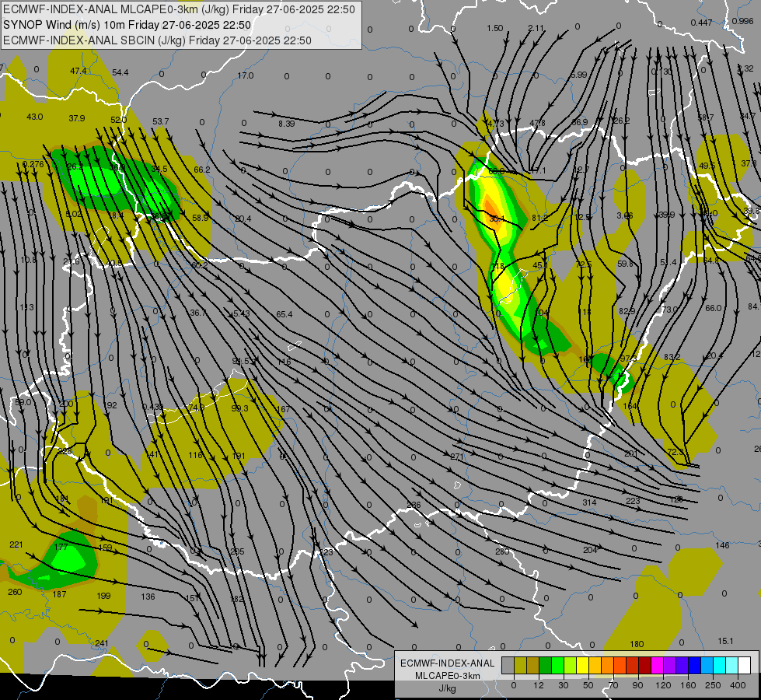Viewport: 761px width, 700px height.
Task: Select the dark red legend swatch
Action: point(644,666)
